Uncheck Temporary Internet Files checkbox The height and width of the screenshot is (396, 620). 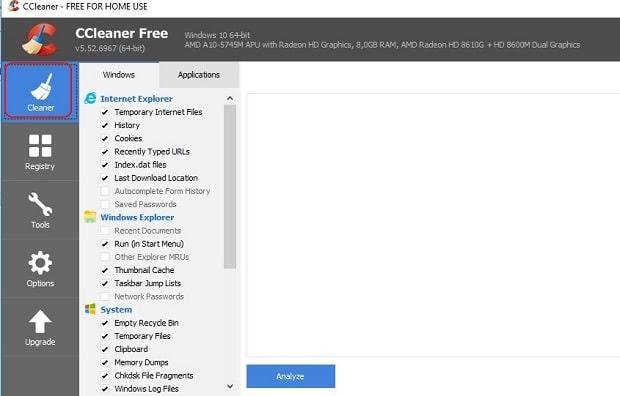coord(105,112)
